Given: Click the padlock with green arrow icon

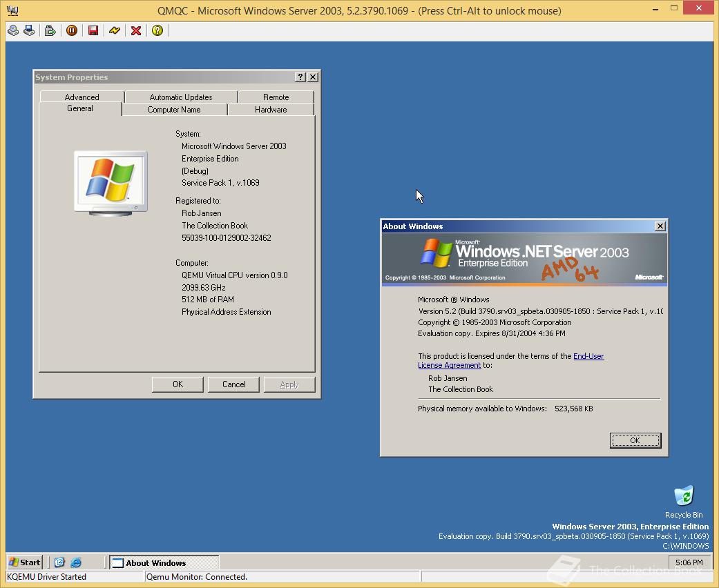Looking at the screenshot, I should (50, 30).
